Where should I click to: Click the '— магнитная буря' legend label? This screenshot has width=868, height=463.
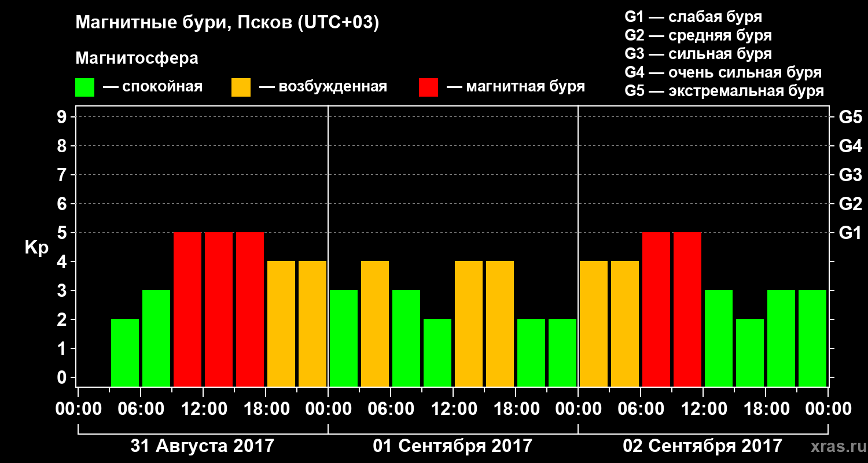[x=516, y=87]
